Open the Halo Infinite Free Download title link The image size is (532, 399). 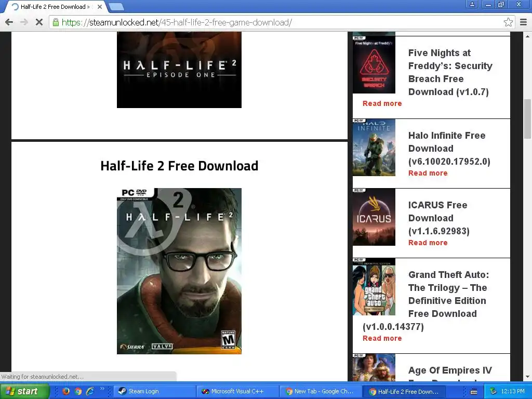[x=449, y=148]
